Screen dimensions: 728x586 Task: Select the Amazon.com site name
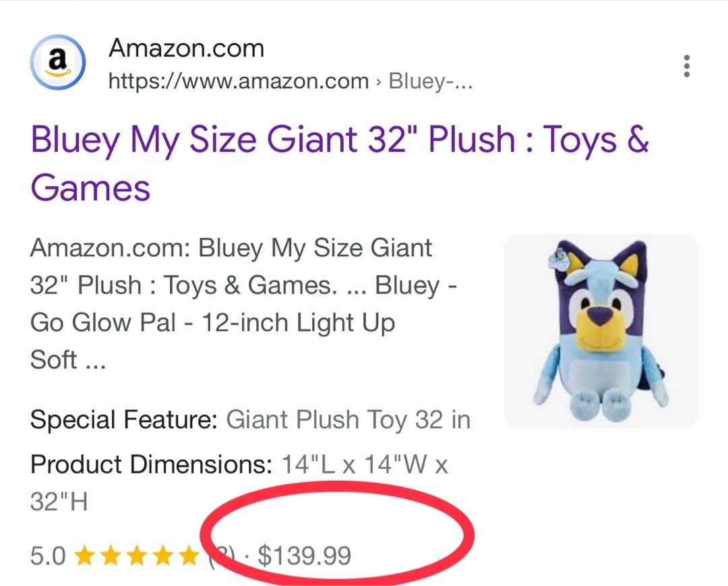(186, 49)
